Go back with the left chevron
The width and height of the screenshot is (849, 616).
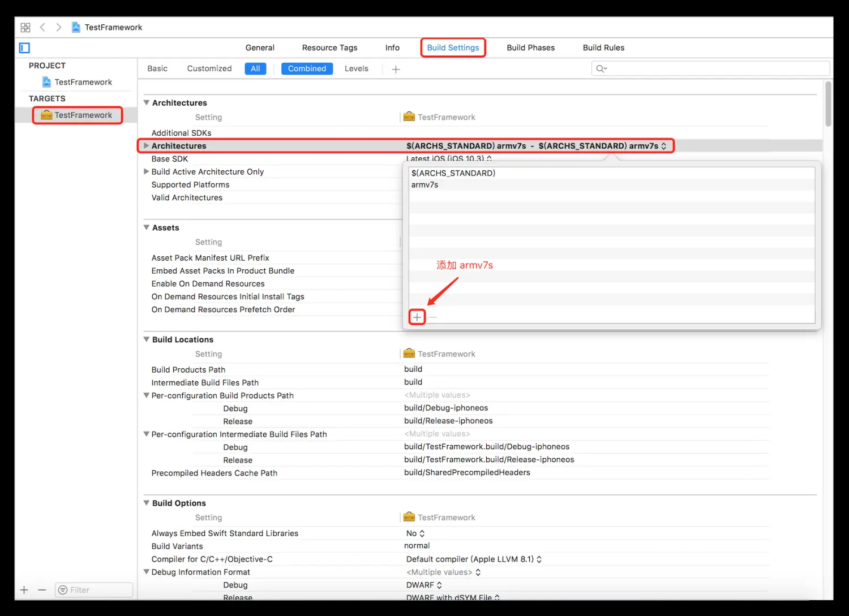[x=42, y=27]
